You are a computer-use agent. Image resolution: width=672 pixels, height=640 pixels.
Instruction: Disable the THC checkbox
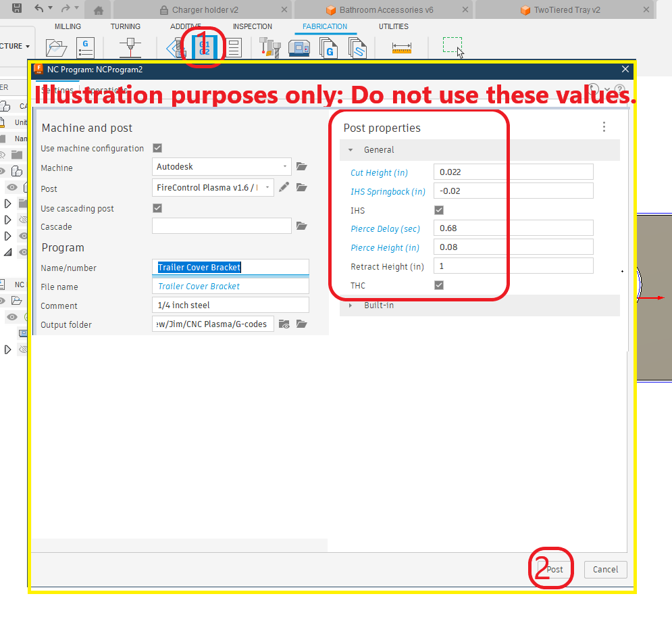point(439,285)
